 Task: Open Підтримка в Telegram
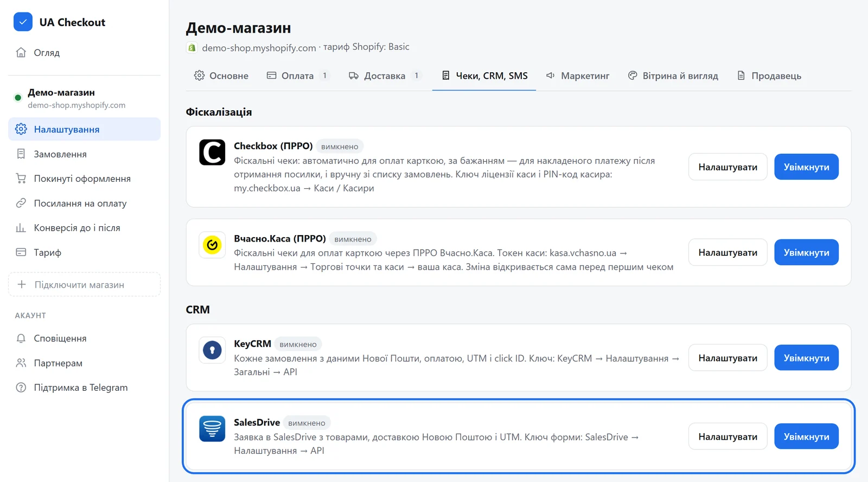[x=84, y=388]
